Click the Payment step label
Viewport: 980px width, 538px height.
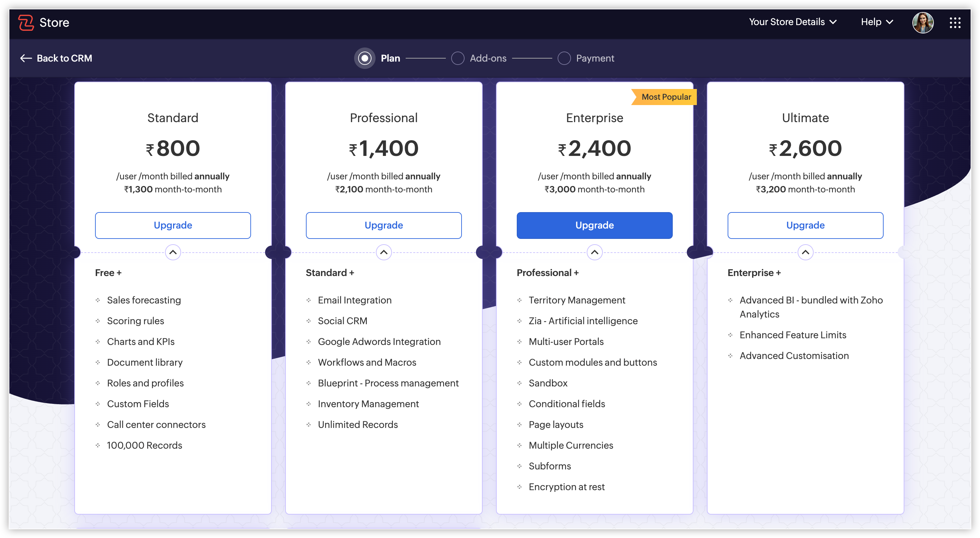click(595, 58)
